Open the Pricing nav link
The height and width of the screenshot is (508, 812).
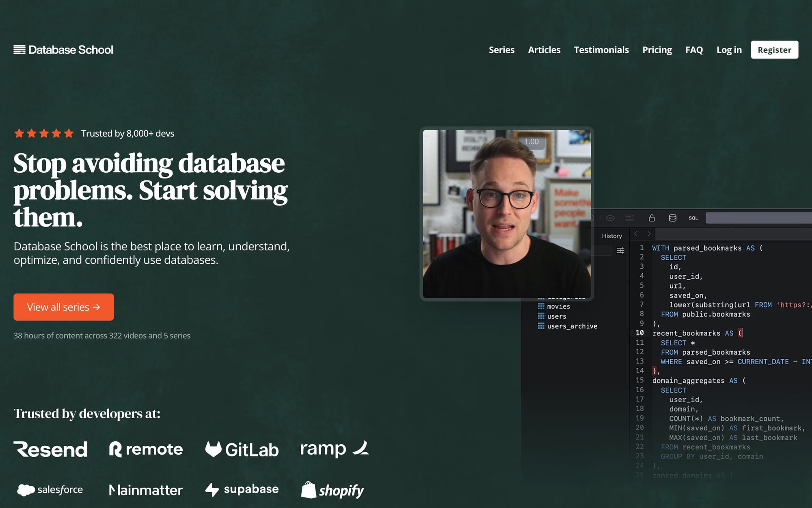(x=657, y=50)
